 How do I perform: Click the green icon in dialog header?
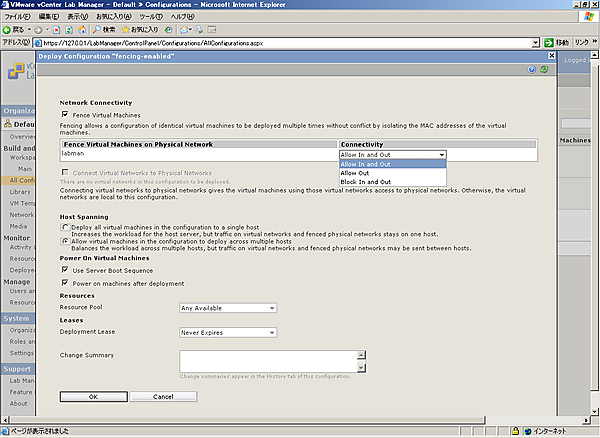point(543,69)
